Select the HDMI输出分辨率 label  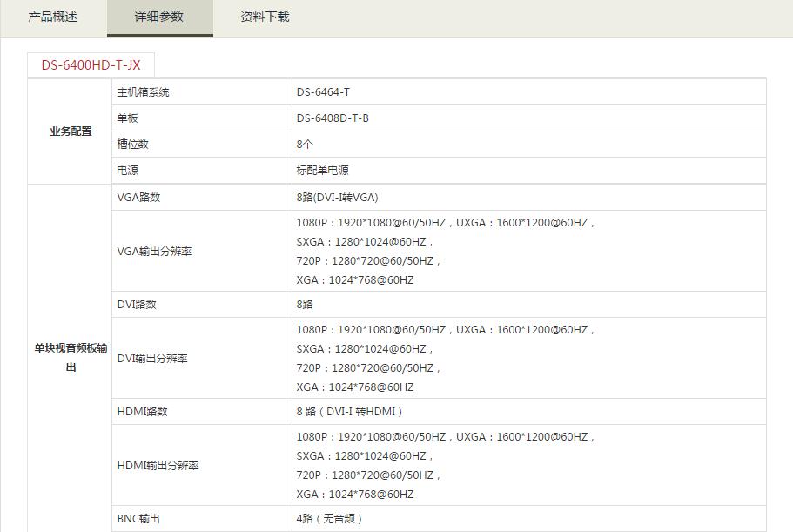click(158, 466)
